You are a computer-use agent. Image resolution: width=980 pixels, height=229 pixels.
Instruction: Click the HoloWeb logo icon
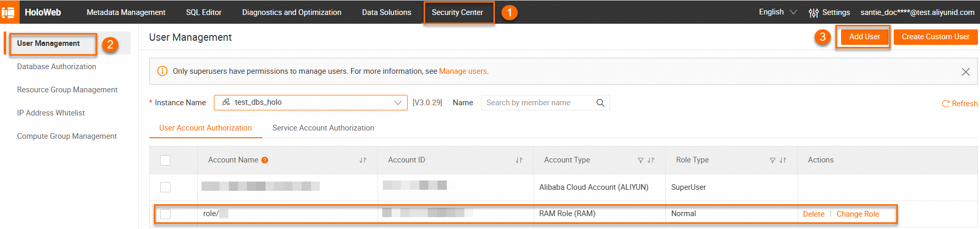point(9,12)
